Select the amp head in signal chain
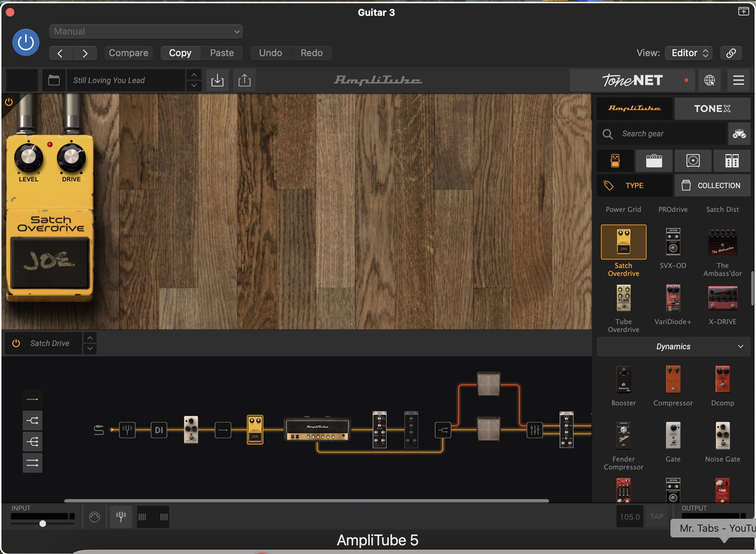This screenshot has width=756, height=554. click(317, 430)
